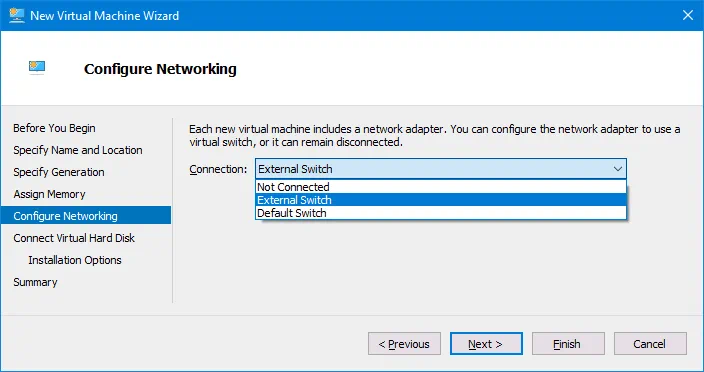Jump to the Assign Memory step

[49, 194]
